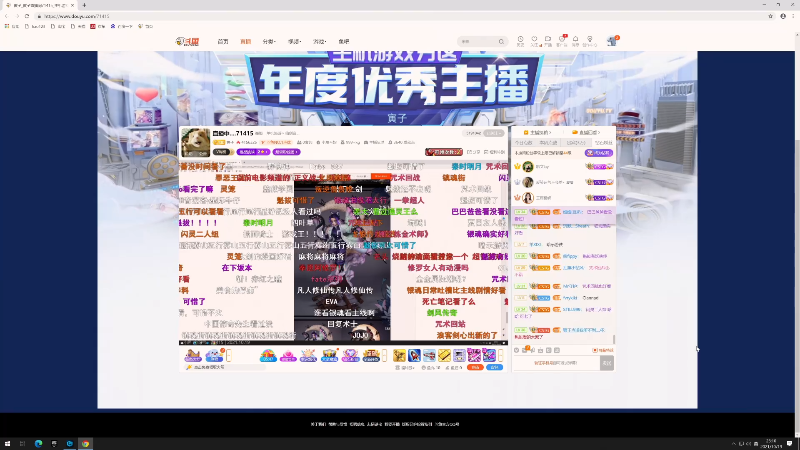Open the 历史 clock icon in the header
Viewport: 800px width, 450px height.
[520, 41]
